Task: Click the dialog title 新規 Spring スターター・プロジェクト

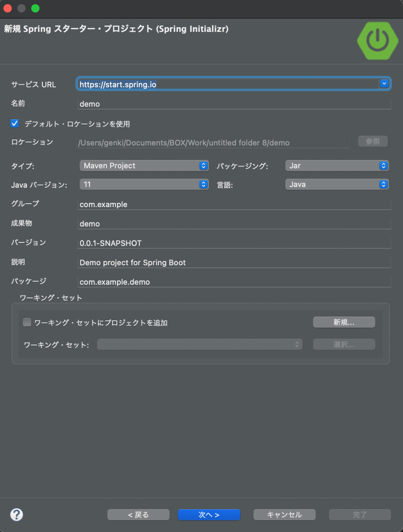Action: 116,29
